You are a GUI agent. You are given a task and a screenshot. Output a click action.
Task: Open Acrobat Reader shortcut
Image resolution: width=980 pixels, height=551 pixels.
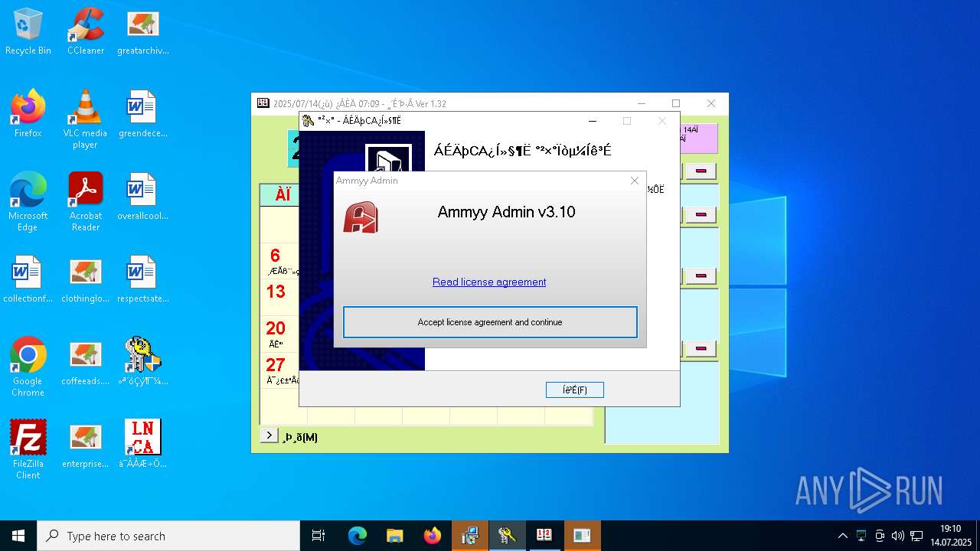85,202
